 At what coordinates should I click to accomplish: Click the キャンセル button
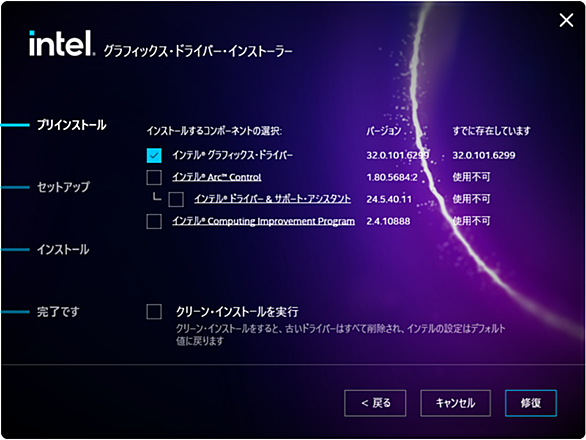tap(456, 403)
